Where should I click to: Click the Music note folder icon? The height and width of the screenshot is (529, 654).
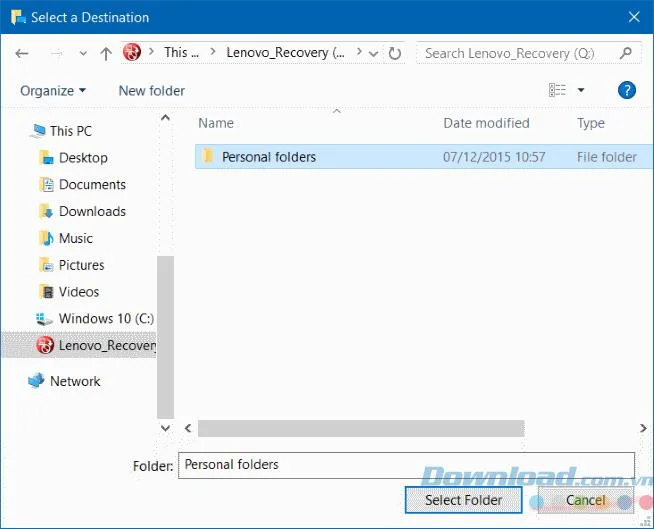coord(46,238)
